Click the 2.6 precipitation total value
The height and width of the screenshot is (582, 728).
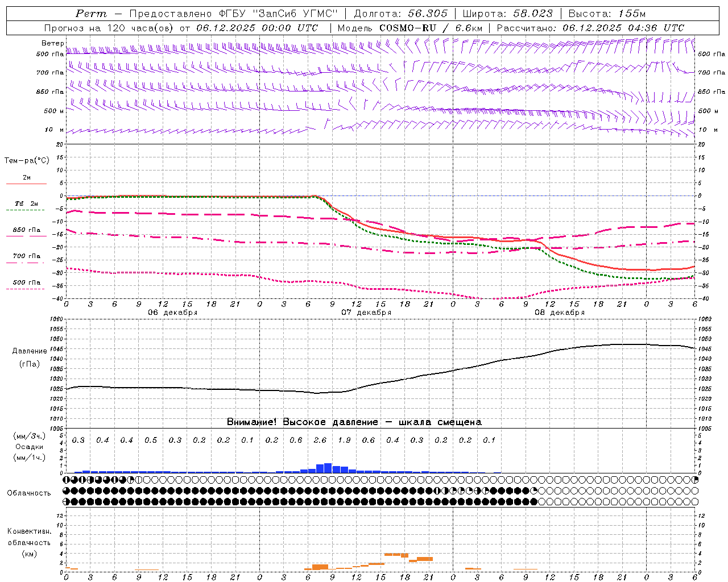[320, 440]
